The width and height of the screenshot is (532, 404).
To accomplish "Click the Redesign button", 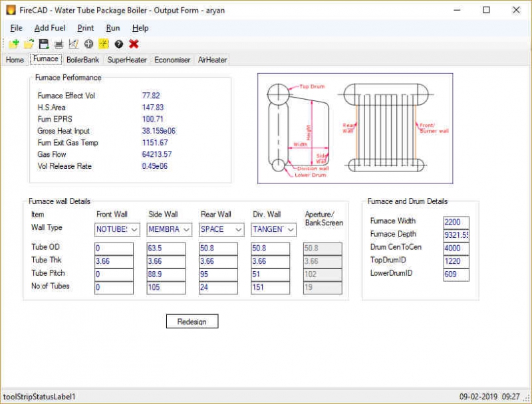I will tap(192, 321).
